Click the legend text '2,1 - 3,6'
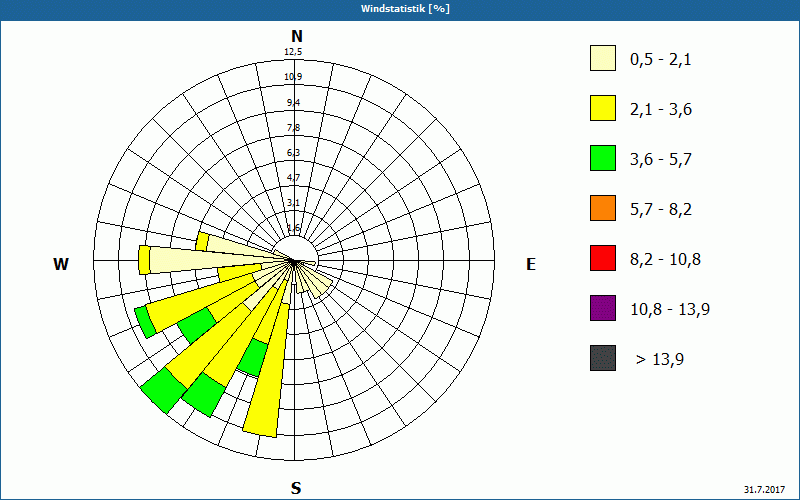 click(x=661, y=110)
